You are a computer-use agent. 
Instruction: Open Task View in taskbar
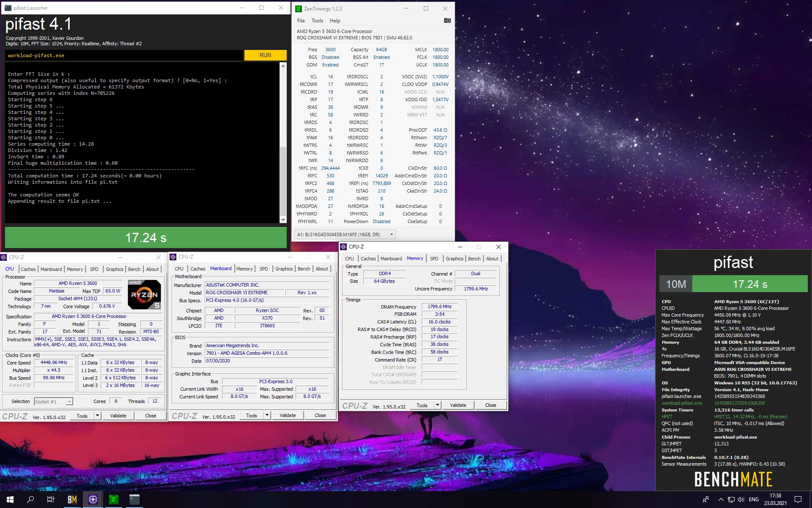[51, 500]
